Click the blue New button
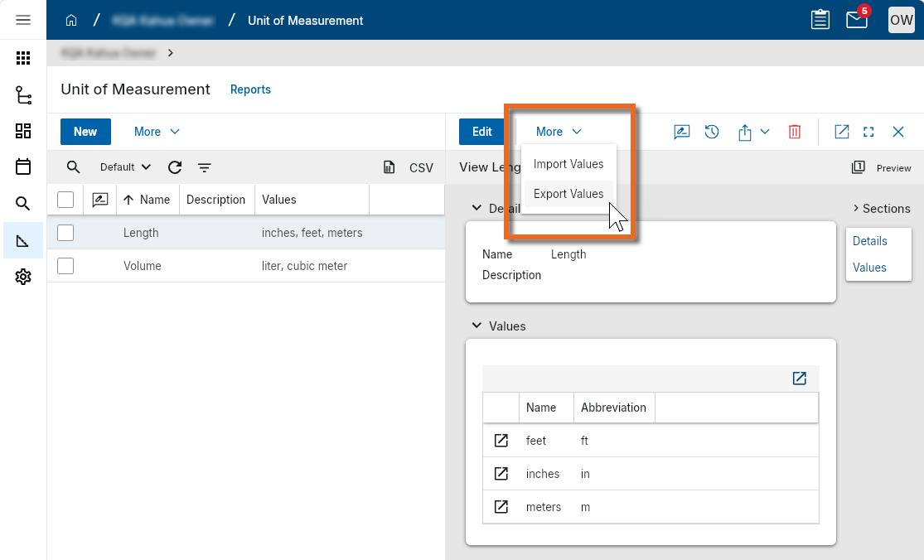The image size is (924, 560). [85, 132]
